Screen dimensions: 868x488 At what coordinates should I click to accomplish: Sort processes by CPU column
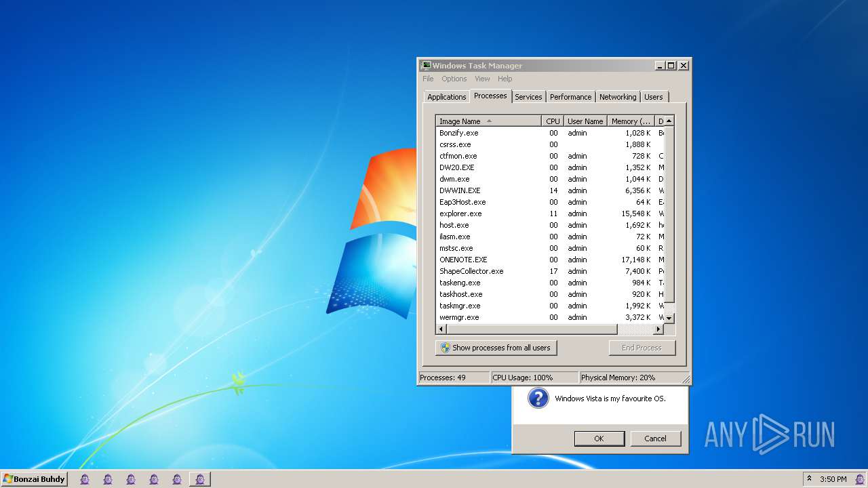[x=553, y=121]
